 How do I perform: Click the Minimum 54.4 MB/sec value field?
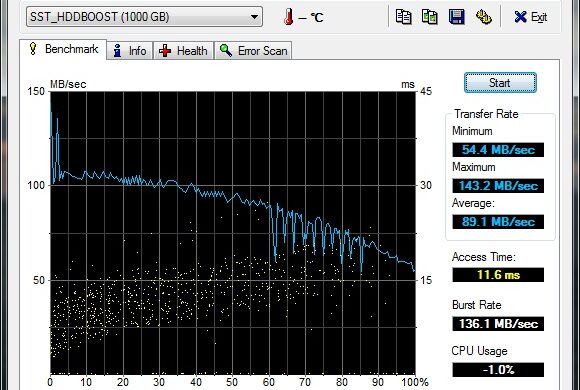tap(498, 150)
